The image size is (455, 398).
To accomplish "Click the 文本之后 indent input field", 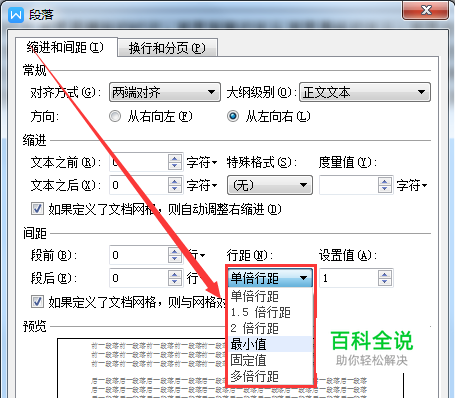I will (x=139, y=185).
